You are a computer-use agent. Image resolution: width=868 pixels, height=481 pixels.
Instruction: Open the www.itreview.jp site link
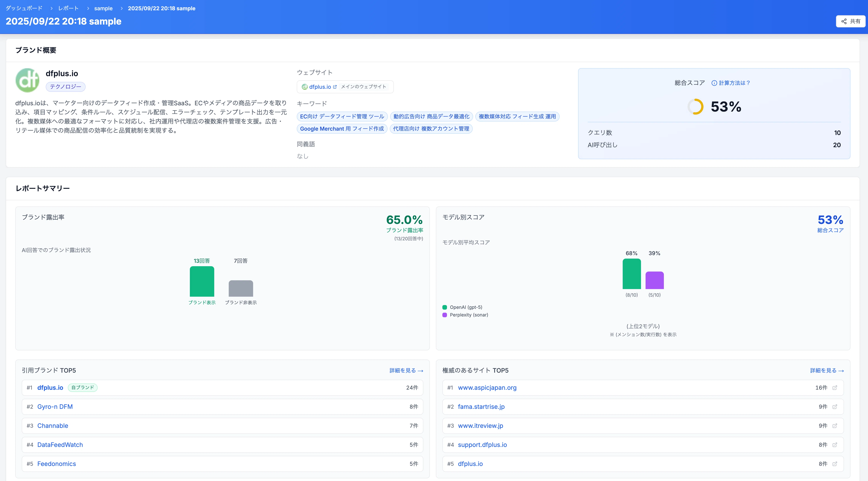pyautogui.click(x=481, y=426)
